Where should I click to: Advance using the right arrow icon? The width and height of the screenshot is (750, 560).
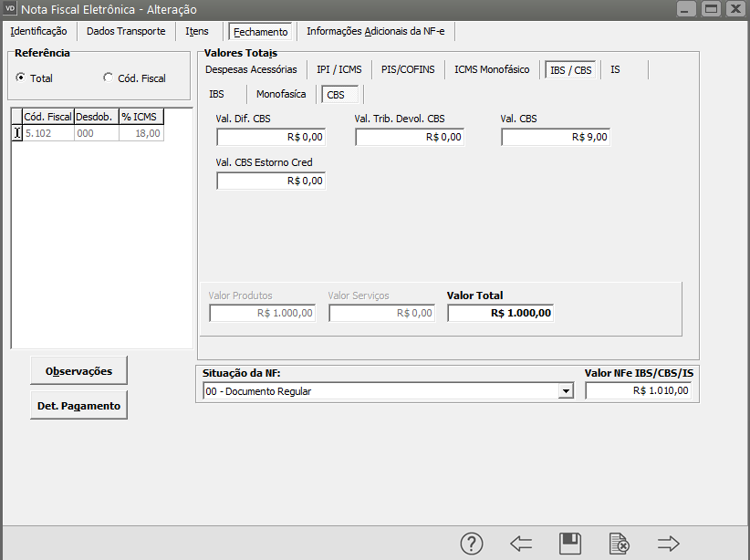pyautogui.click(x=669, y=544)
